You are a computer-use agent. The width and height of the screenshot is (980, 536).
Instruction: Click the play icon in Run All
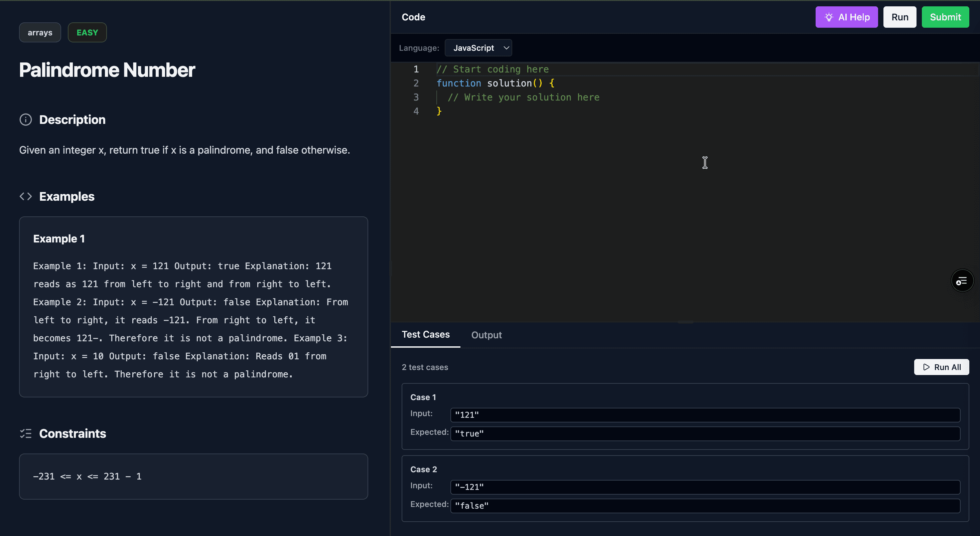(926, 367)
